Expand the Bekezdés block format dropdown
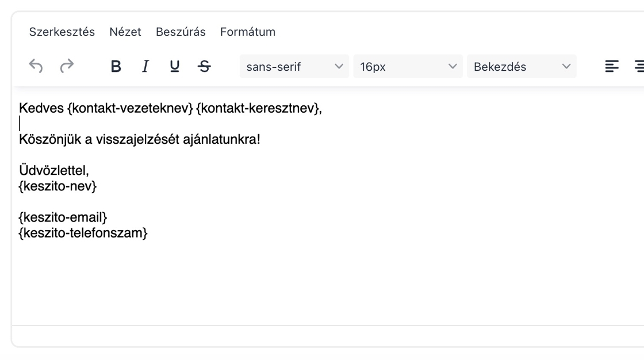 click(x=522, y=67)
